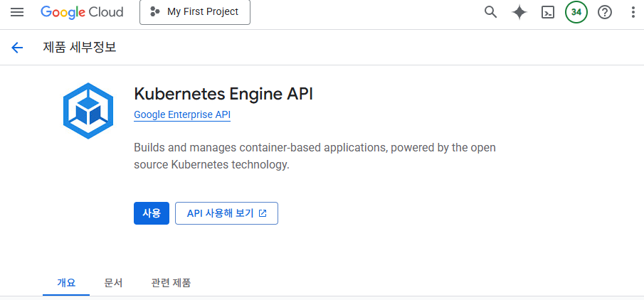
Task: Go back using the left arrow
Action: [x=17, y=48]
